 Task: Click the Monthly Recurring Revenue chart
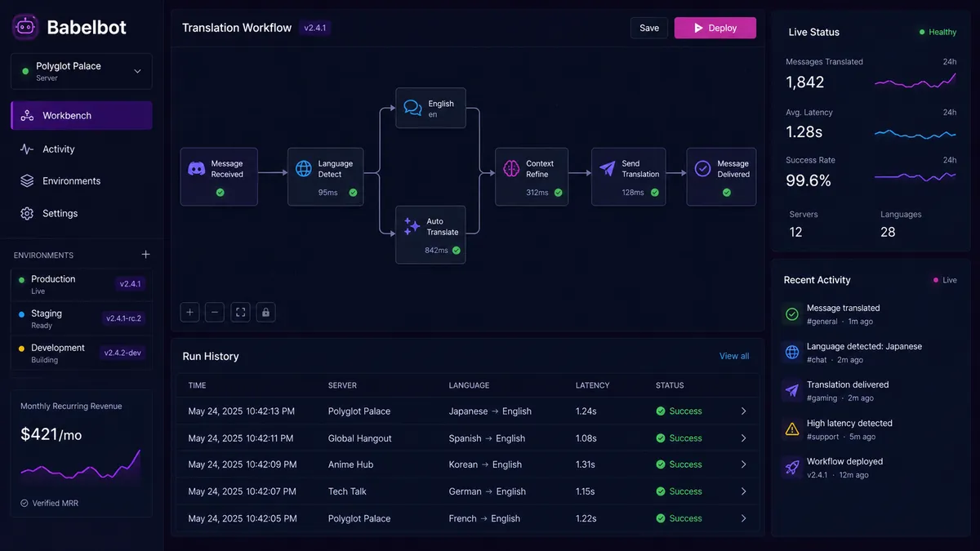[x=81, y=467]
